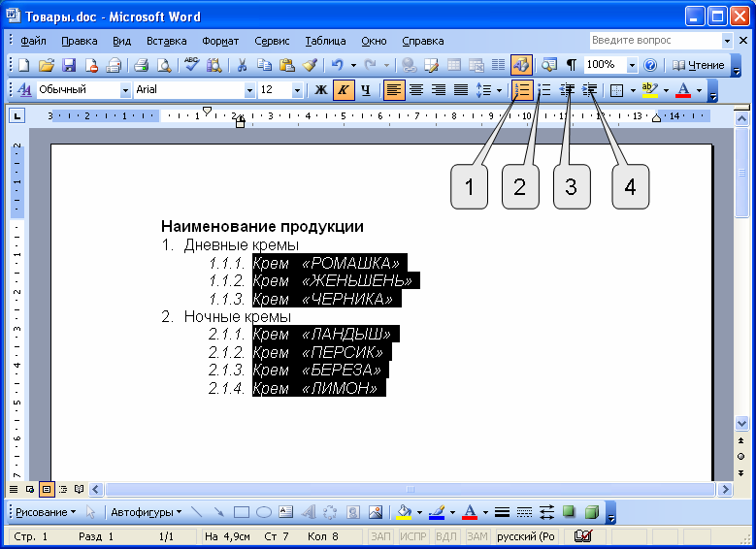Toggle italic formatting (К)

pyautogui.click(x=344, y=90)
